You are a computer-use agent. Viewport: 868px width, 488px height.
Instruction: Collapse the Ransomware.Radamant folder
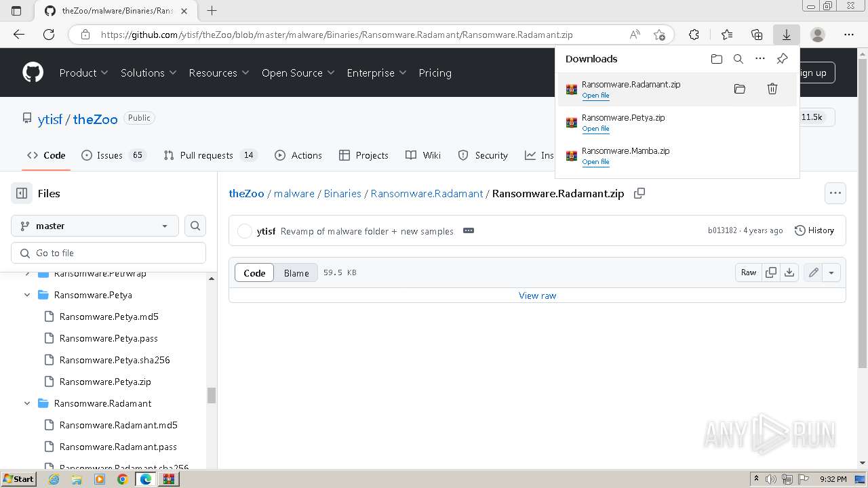(27, 403)
